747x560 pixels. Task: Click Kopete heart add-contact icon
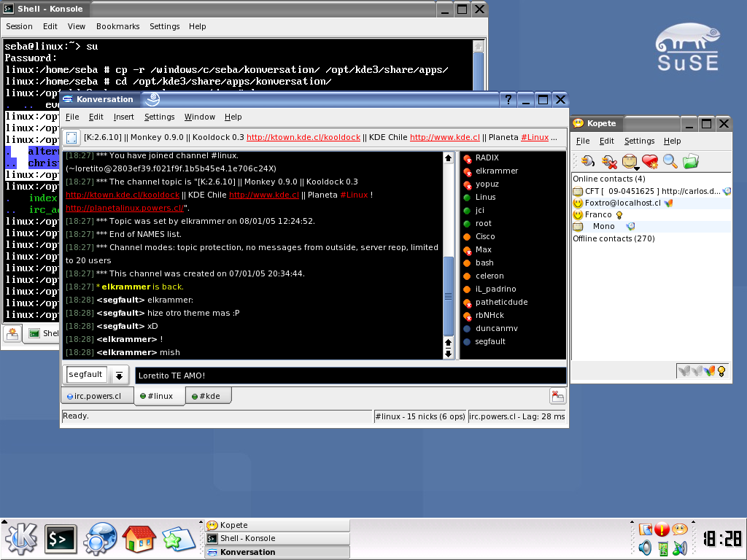[x=650, y=161]
